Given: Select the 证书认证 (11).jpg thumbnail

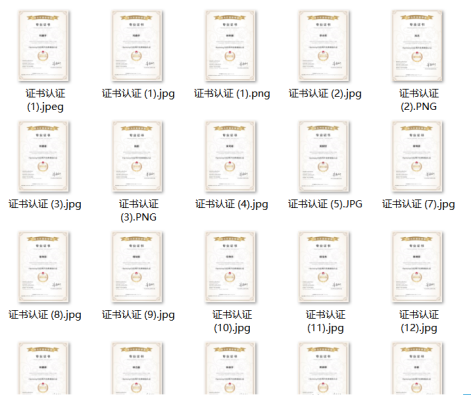Looking at the screenshot, I should click(324, 267).
